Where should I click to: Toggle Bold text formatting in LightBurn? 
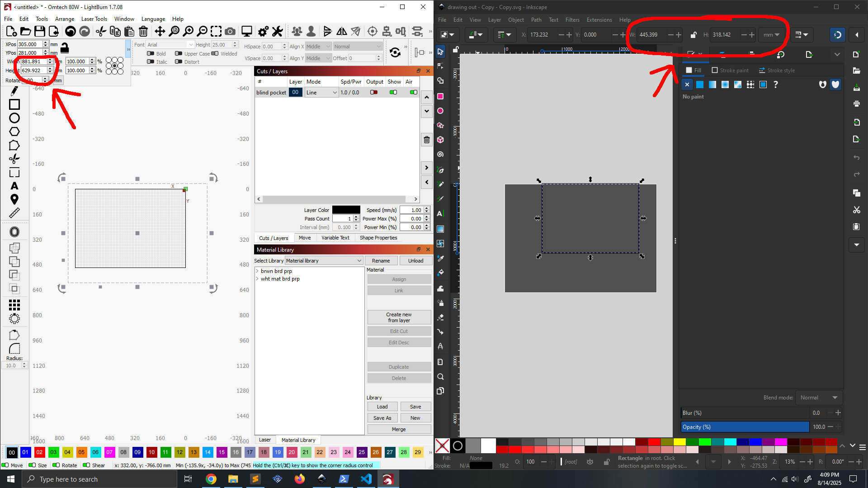coord(151,54)
